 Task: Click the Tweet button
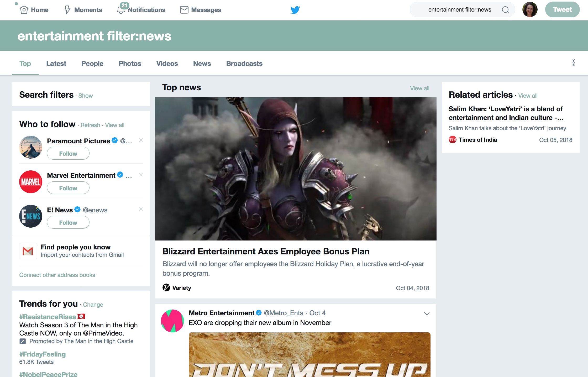(x=562, y=10)
